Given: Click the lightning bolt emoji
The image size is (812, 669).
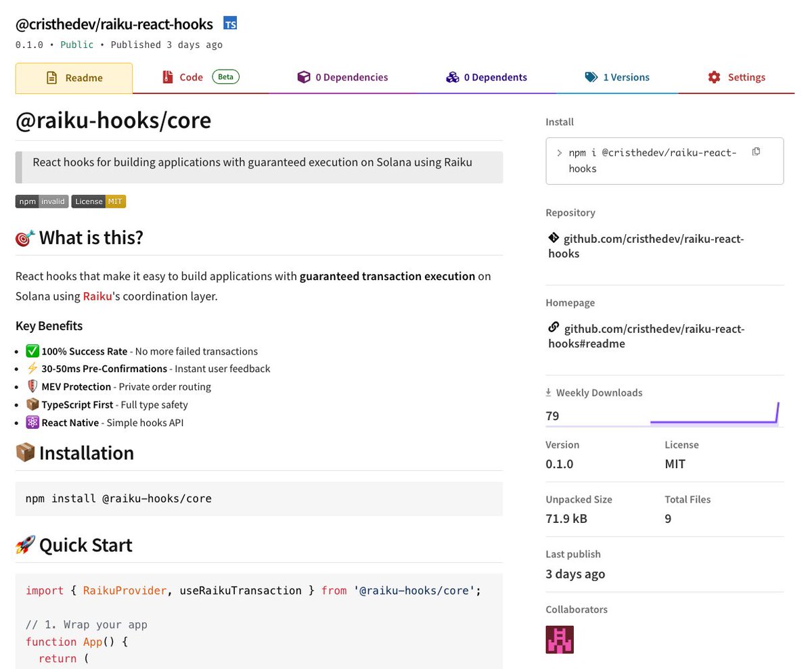Looking at the screenshot, I should pos(32,369).
